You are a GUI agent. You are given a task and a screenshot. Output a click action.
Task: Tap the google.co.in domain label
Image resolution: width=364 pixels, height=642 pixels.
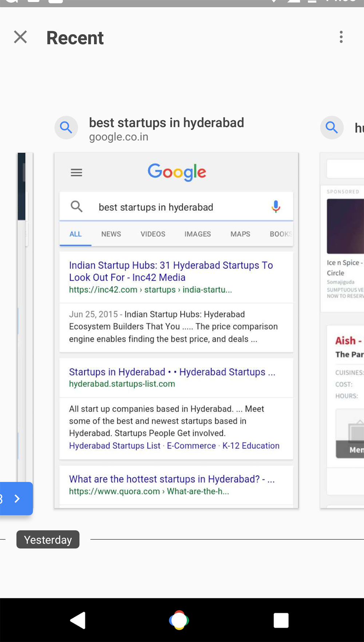tap(119, 137)
